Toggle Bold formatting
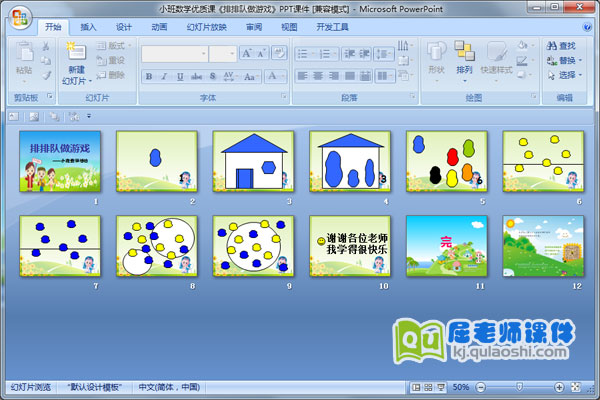The height and width of the screenshot is (400, 600). click(x=149, y=77)
